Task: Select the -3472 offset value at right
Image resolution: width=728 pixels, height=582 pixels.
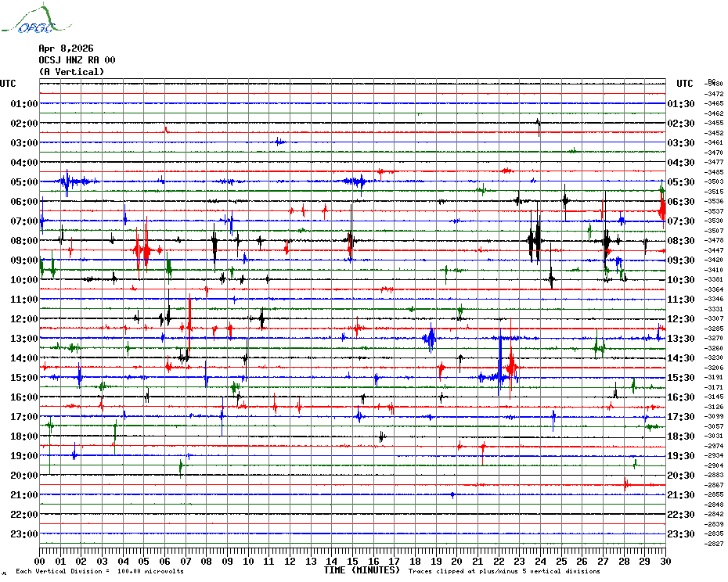Action: (714, 94)
